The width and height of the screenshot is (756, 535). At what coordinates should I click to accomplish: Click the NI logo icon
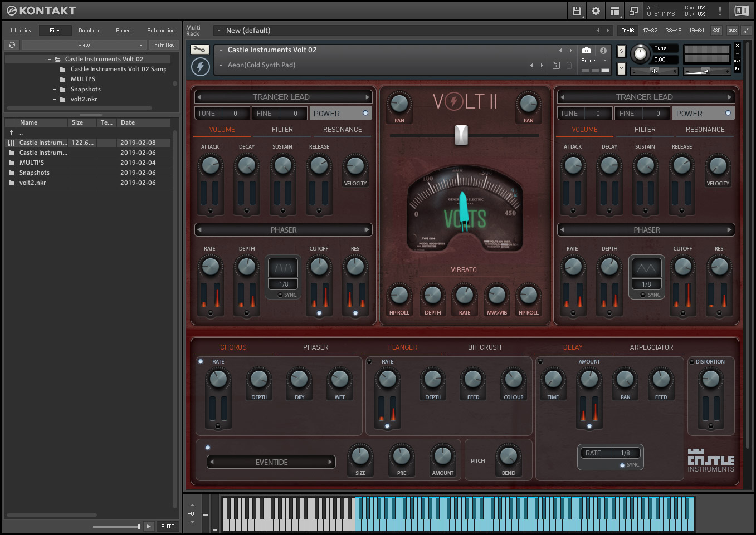pyautogui.click(x=741, y=11)
